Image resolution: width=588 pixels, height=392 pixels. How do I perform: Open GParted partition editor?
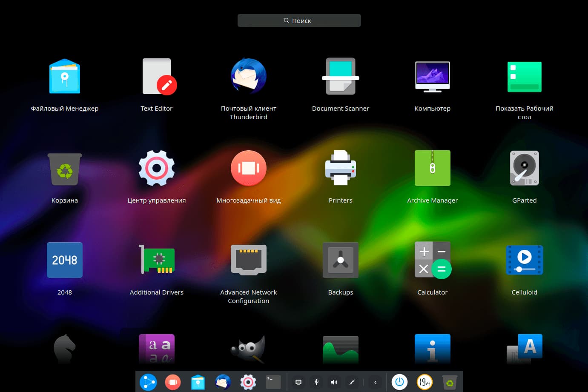click(525, 168)
